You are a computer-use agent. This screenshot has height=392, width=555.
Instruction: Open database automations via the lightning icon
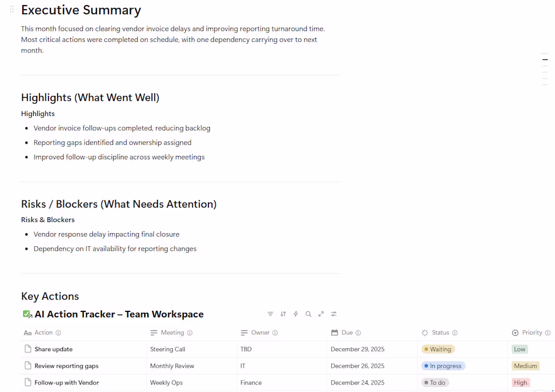pyautogui.click(x=296, y=314)
